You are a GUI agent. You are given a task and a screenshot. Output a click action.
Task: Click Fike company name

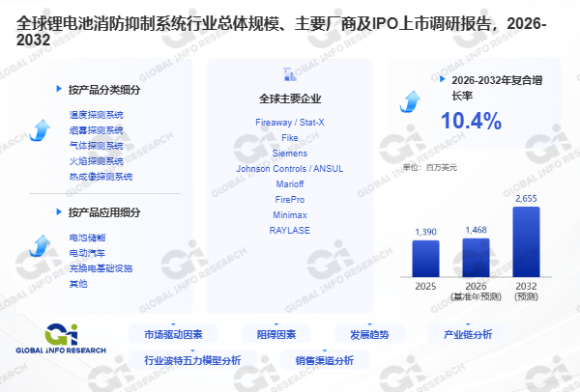tap(290, 138)
